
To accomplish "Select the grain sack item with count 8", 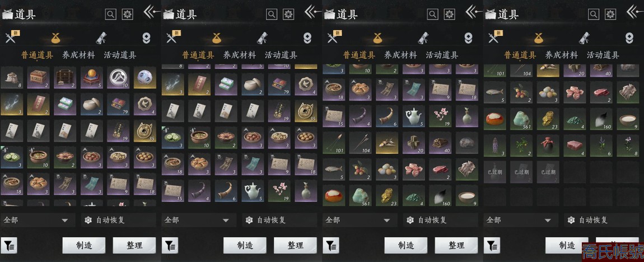I will [12, 78].
